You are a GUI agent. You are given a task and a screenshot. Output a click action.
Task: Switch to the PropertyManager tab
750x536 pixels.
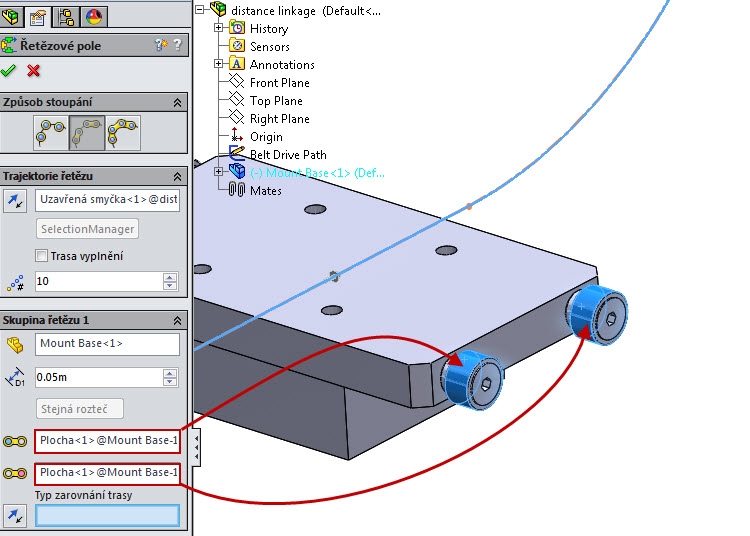38,17
